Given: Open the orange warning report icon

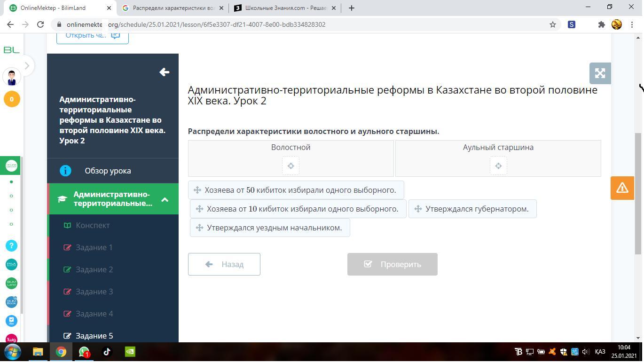Looking at the screenshot, I should click(x=622, y=188).
